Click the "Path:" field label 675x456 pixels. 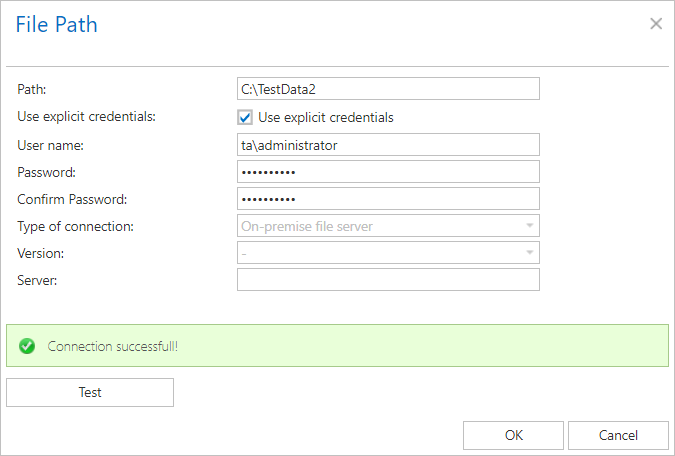pyautogui.click(x=32, y=89)
